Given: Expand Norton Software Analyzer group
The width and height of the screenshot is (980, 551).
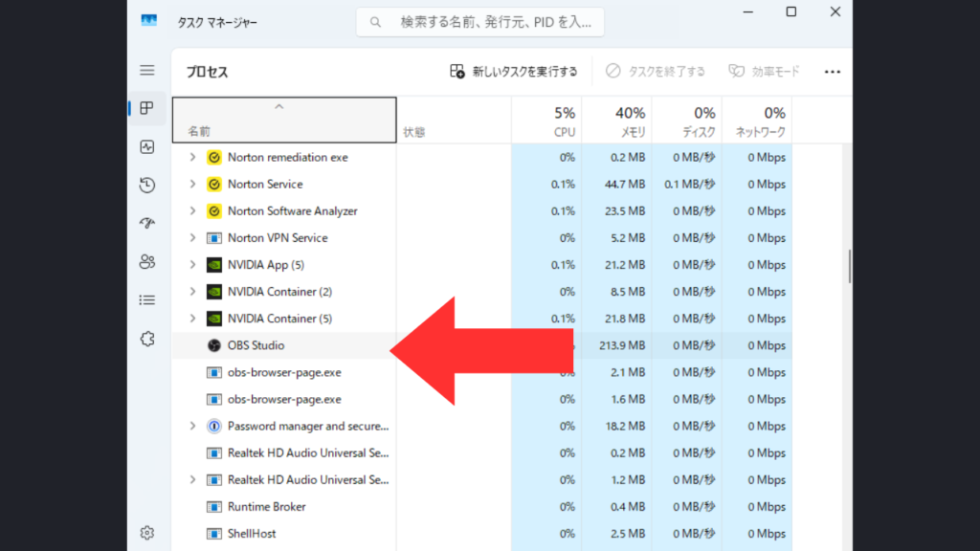Looking at the screenshot, I should pos(192,211).
